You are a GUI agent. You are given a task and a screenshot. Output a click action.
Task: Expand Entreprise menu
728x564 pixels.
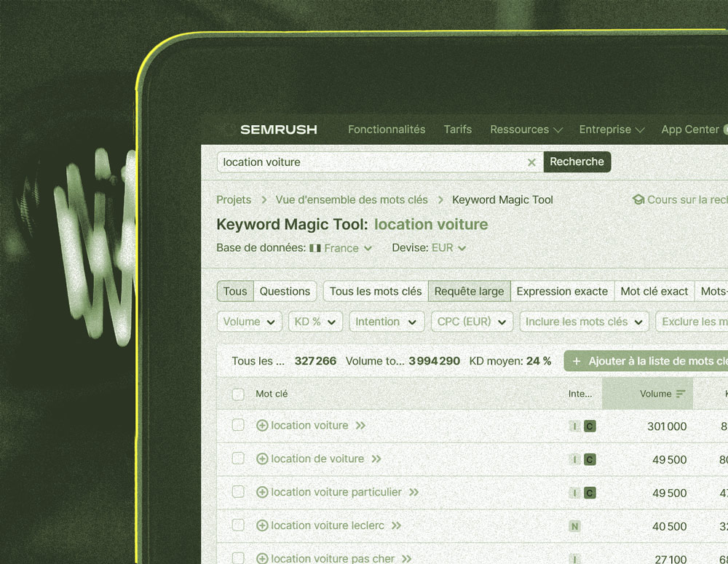[612, 130]
